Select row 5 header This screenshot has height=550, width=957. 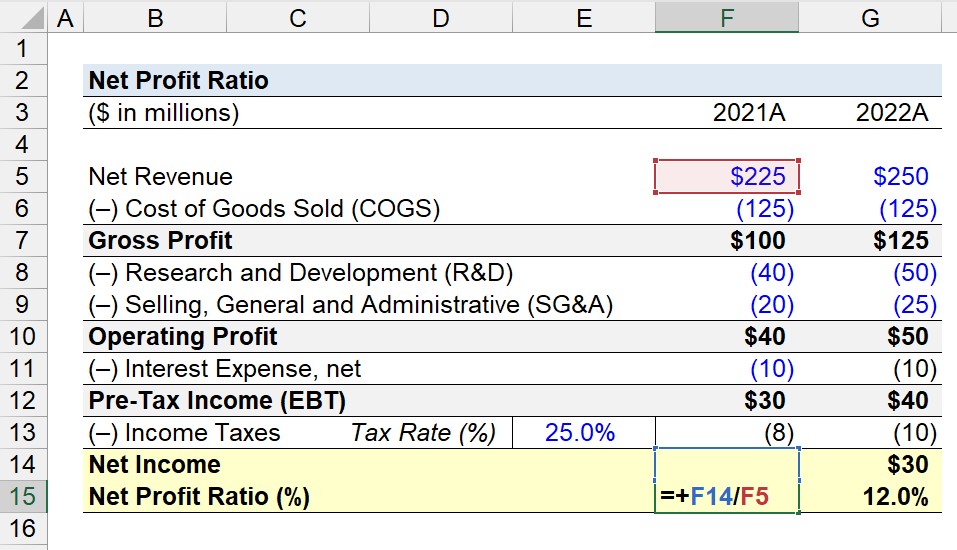[23, 176]
